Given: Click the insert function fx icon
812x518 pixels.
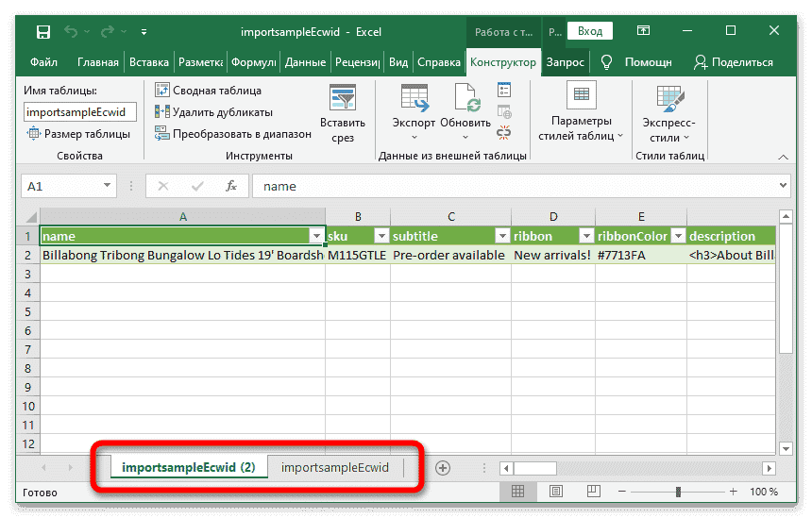Looking at the screenshot, I should pos(231,187).
